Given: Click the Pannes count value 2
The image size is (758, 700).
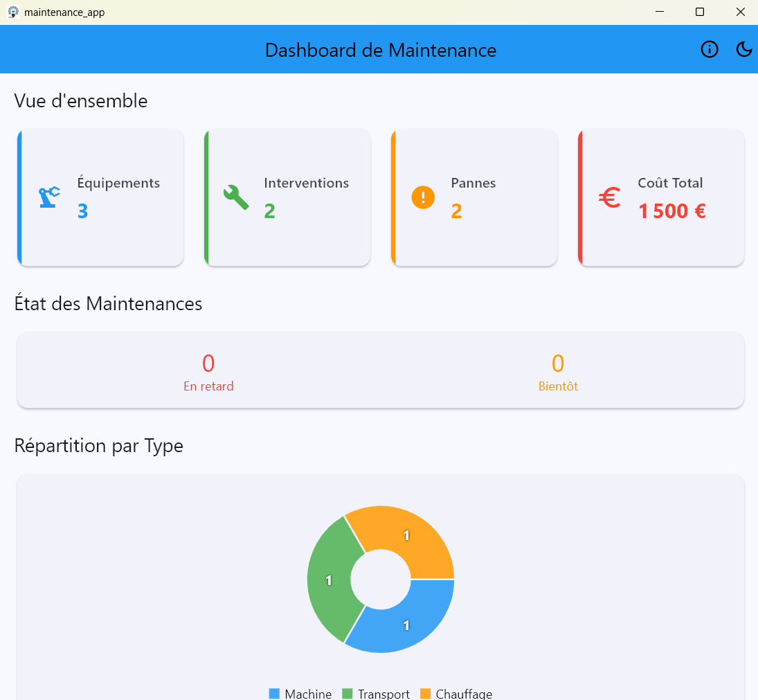Looking at the screenshot, I should click(456, 210).
